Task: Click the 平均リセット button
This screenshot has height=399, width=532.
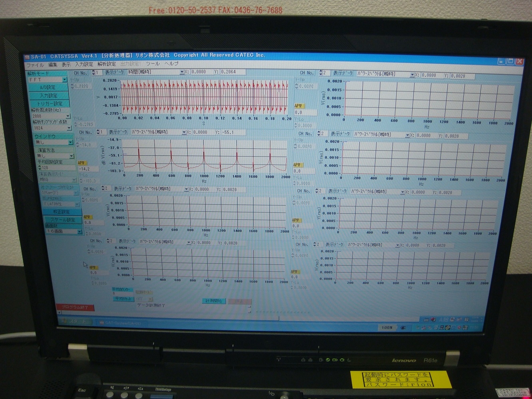Action: coord(123,299)
